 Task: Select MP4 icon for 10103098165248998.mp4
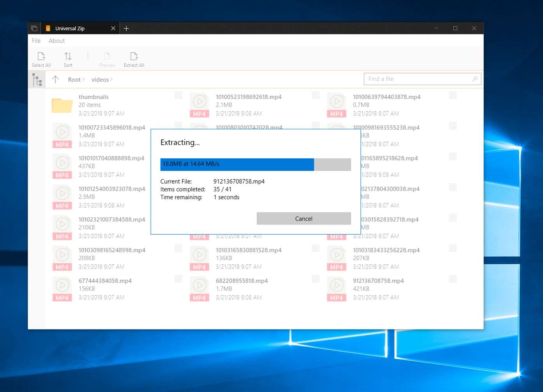tap(62, 258)
